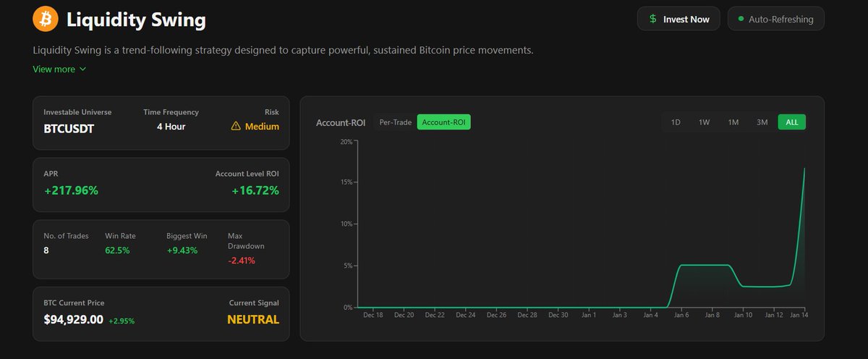
Task: Switch chart to Per-Trade view
Action: click(396, 122)
